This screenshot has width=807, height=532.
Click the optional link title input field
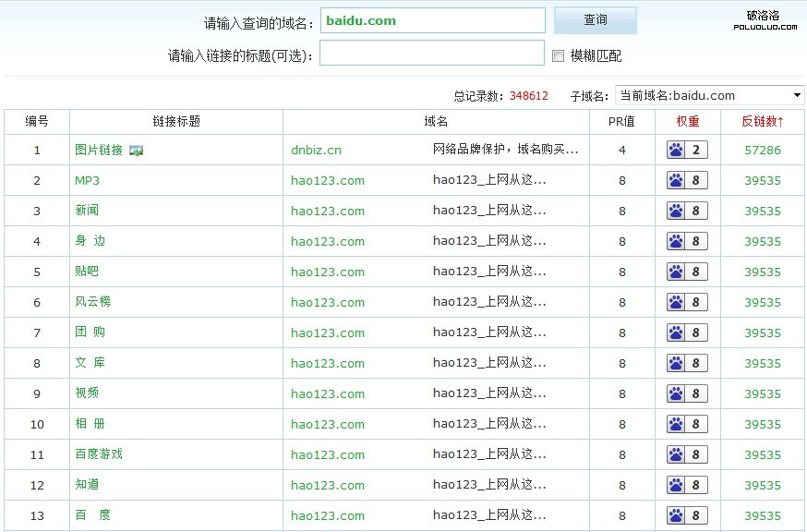point(432,54)
